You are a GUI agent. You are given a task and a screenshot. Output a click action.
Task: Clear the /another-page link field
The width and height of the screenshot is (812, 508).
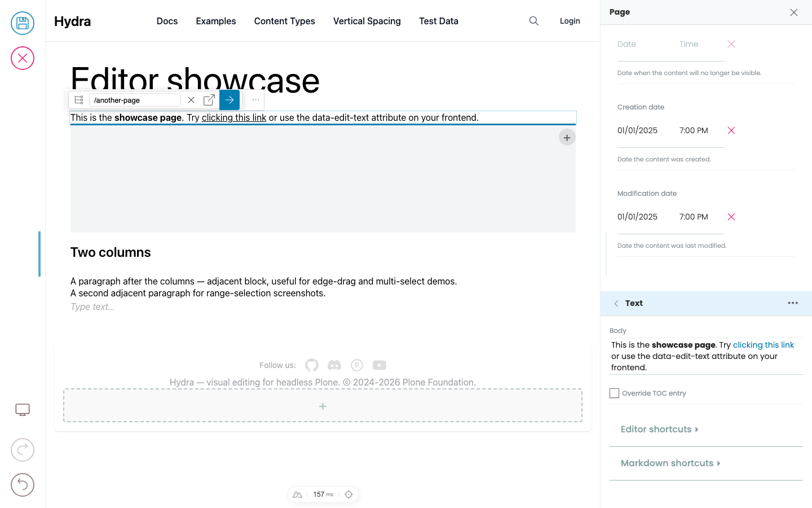[191, 100]
